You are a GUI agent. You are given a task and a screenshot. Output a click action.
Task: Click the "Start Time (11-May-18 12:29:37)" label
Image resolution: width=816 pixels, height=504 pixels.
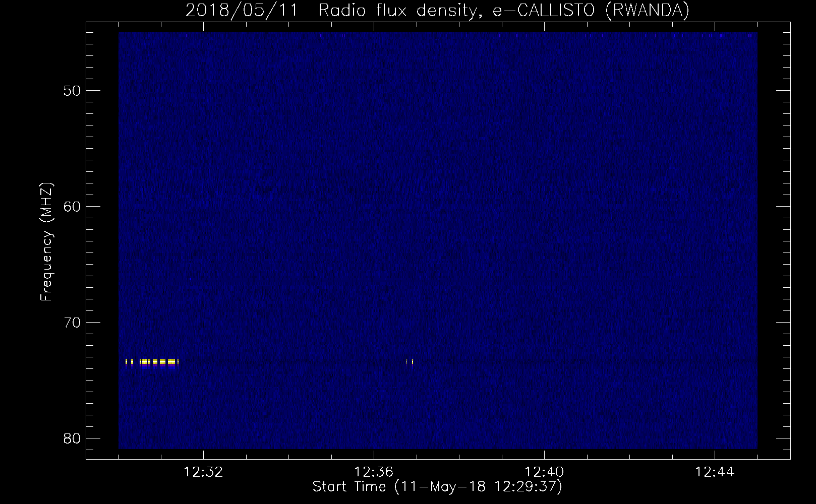[x=437, y=487]
